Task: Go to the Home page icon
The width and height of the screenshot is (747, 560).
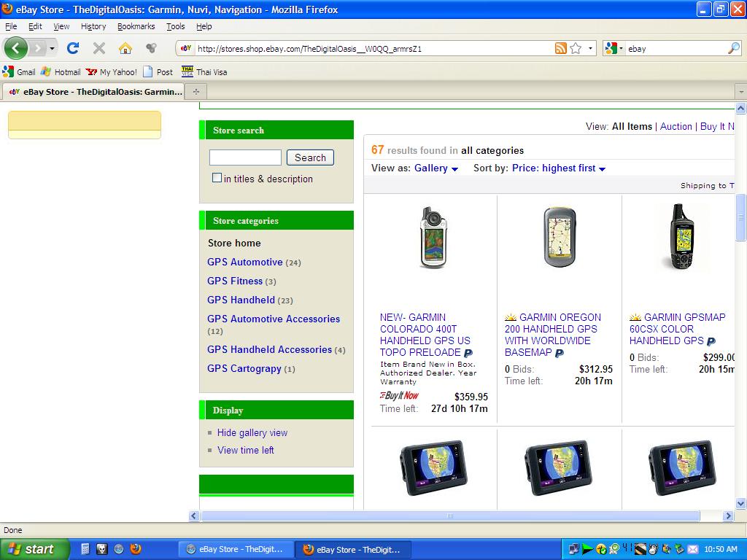Action: (x=125, y=48)
